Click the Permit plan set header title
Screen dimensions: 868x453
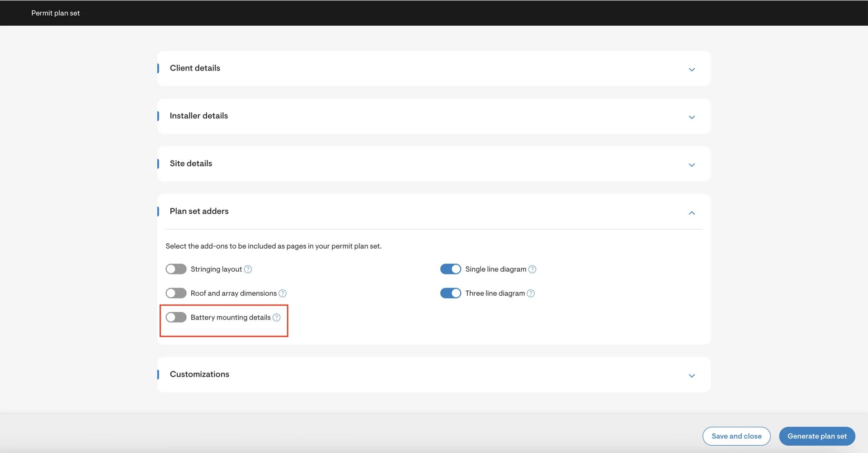[x=56, y=13]
